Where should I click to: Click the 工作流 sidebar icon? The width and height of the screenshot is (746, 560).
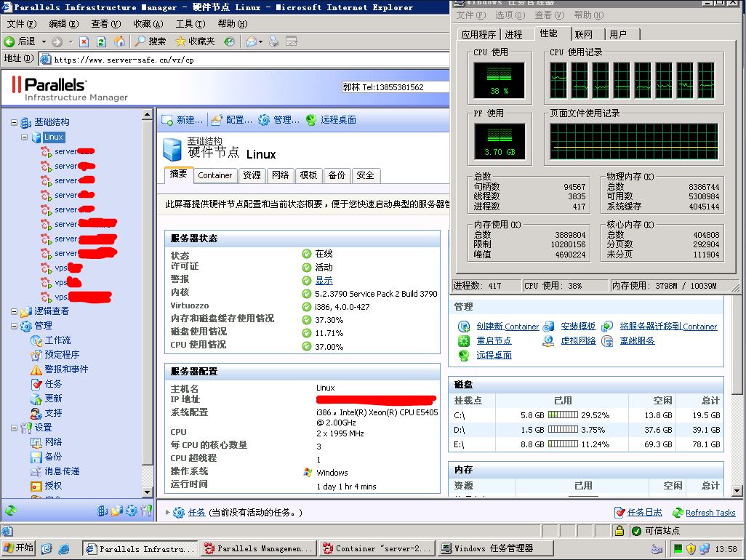pyautogui.click(x=36, y=340)
